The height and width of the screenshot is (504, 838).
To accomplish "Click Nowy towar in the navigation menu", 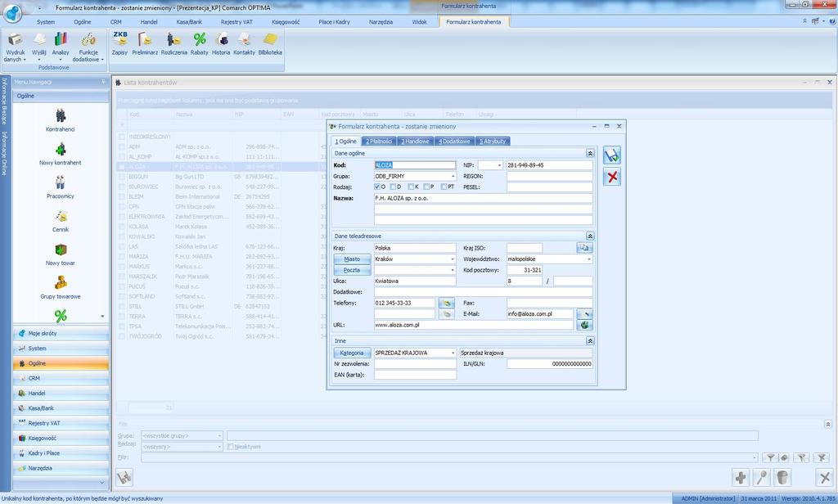I will pos(61,254).
